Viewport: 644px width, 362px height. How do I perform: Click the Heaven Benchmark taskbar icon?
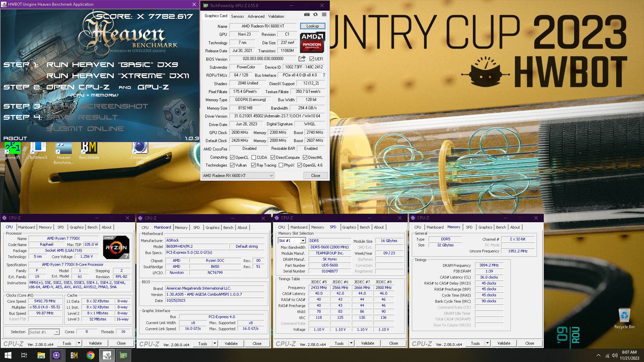pos(107,355)
